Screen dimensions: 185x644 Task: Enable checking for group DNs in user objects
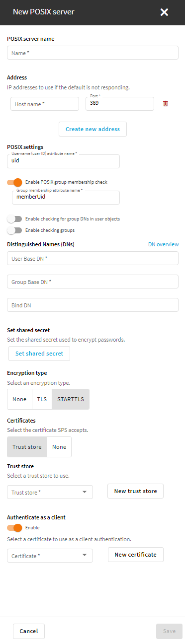coord(15,218)
